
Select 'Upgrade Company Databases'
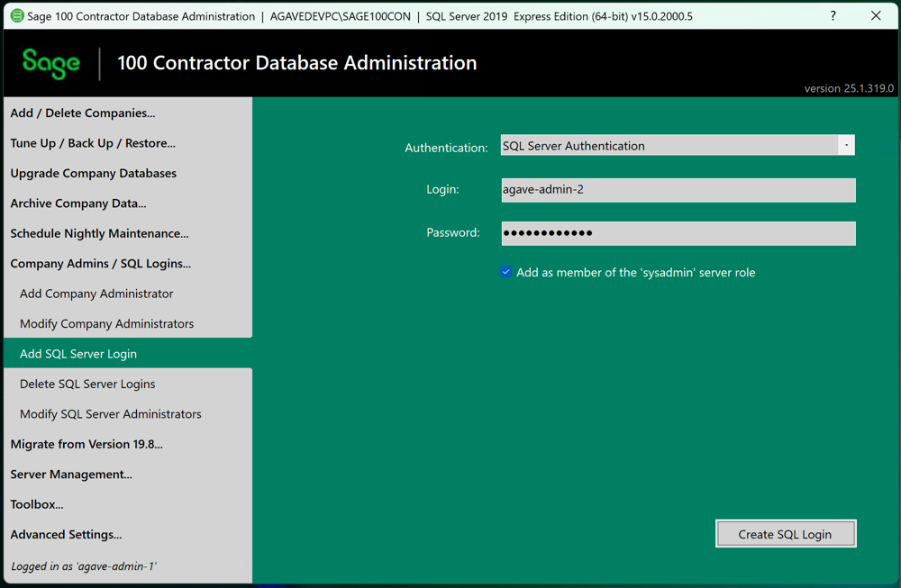(x=93, y=173)
